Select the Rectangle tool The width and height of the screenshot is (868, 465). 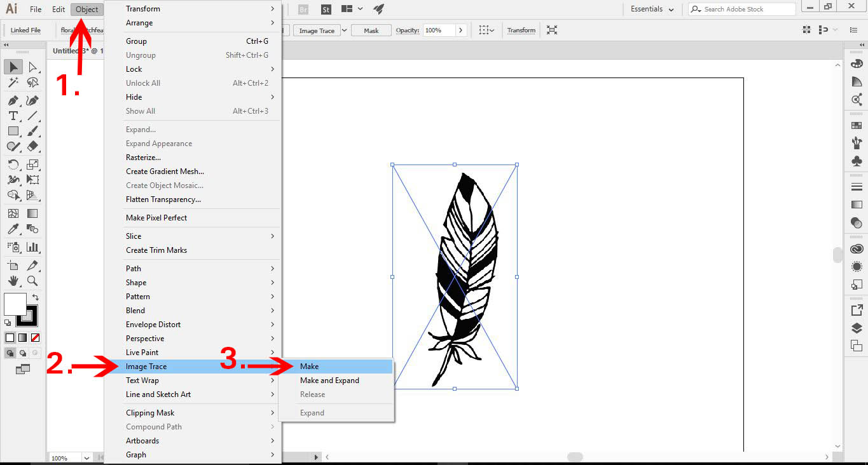tap(13, 131)
